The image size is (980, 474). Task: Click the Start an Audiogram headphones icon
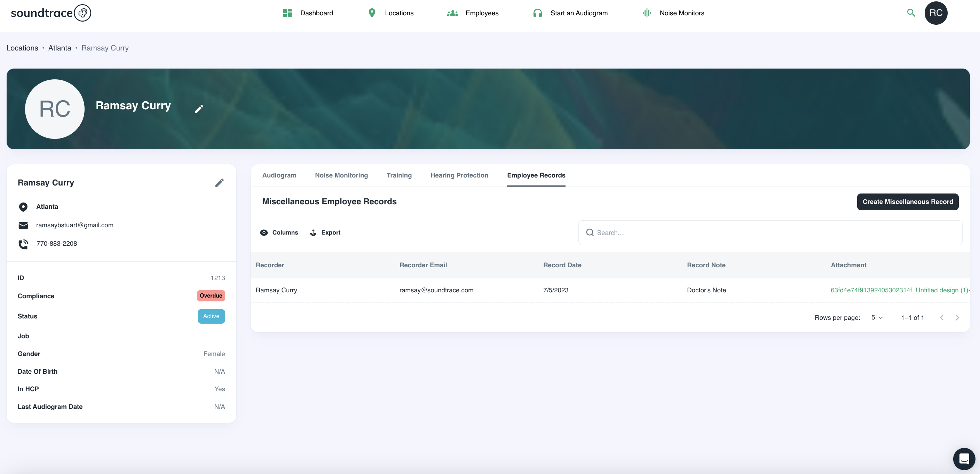point(537,13)
